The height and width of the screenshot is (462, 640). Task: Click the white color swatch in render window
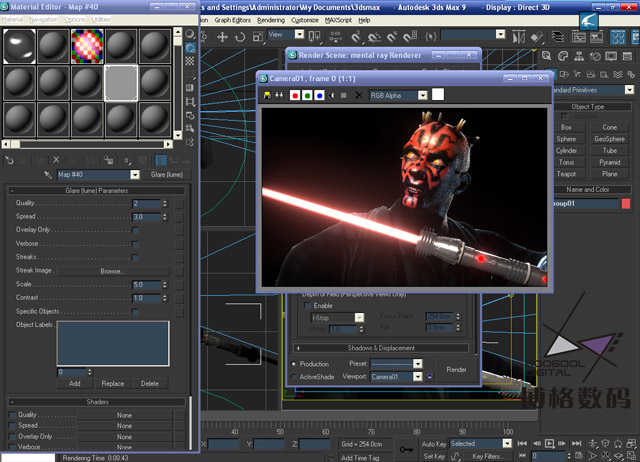coord(437,95)
